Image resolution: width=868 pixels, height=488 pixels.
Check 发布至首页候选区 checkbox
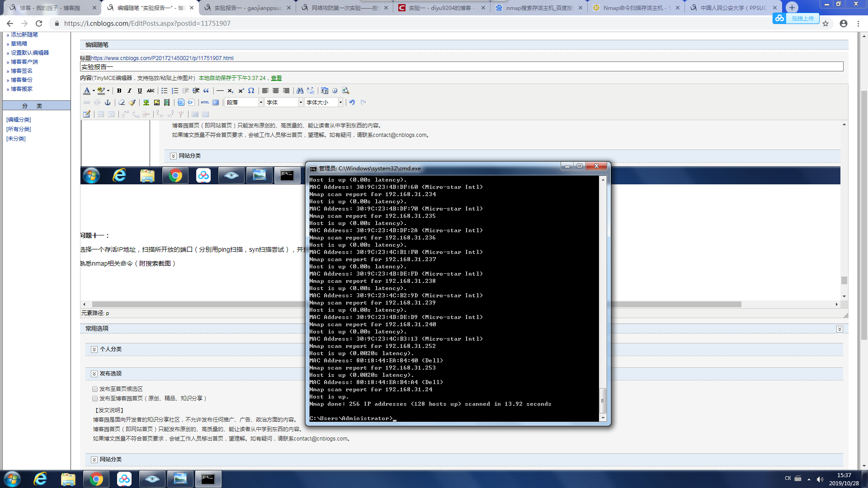(x=95, y=389)
